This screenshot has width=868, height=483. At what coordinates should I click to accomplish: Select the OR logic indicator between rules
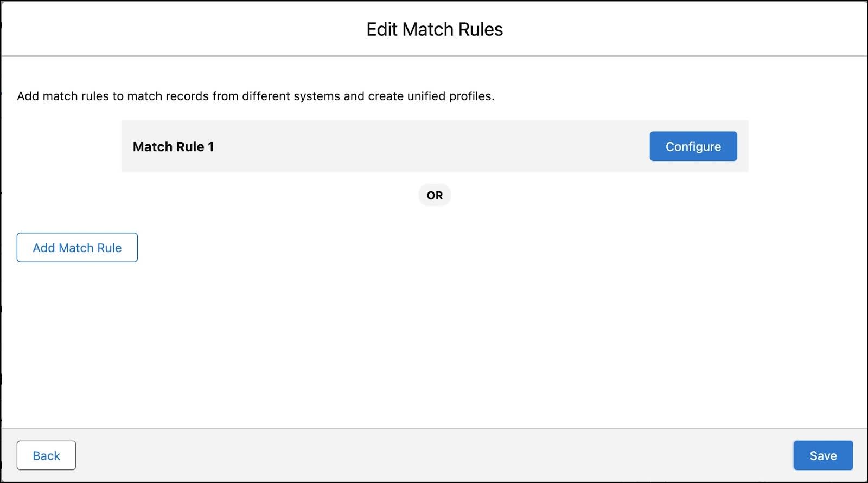[x=434, y=195]
